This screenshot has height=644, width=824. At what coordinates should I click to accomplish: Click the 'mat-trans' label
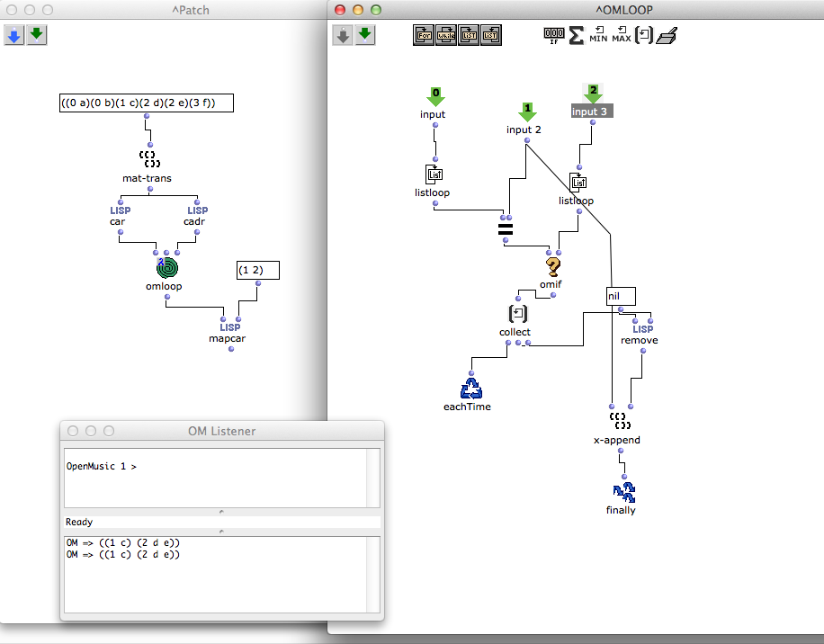pos(147,178)
